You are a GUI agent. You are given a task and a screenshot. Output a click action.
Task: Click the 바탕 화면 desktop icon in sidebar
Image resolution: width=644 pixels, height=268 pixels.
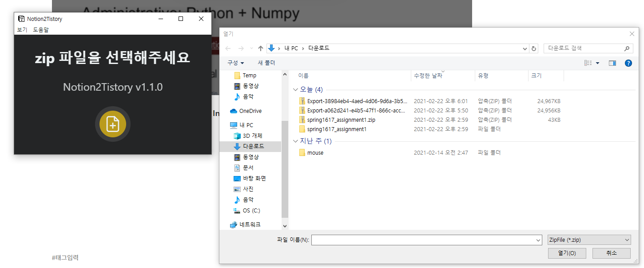(x=237, y=179)
